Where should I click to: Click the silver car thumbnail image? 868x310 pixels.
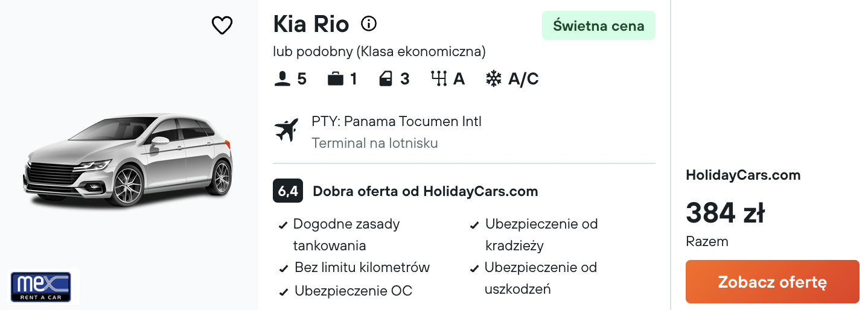(x=128, y=159)
